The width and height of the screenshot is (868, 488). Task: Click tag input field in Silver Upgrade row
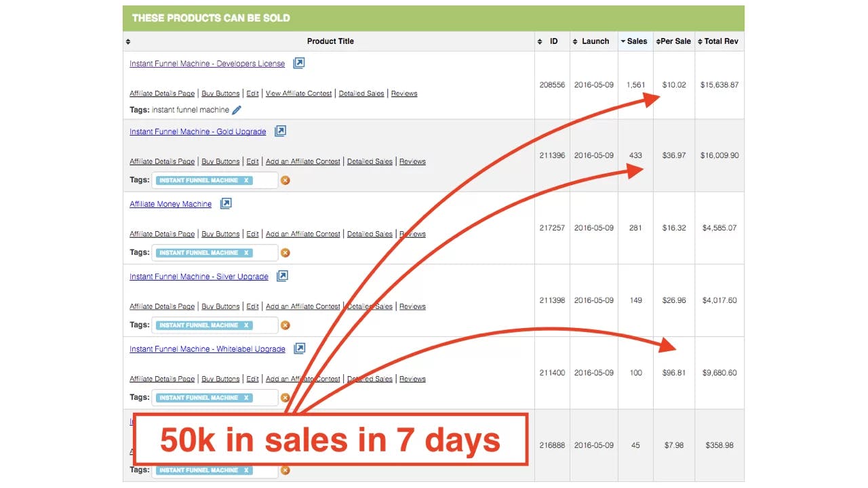[215, 325]
